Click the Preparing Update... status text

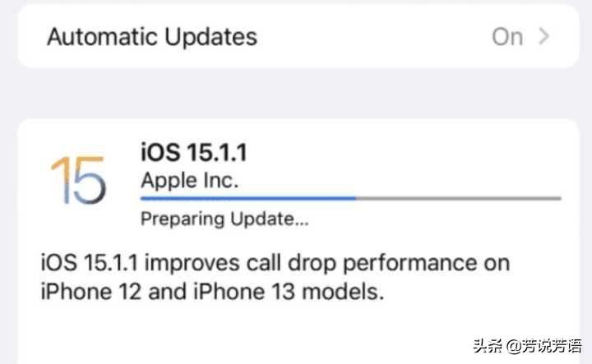[x=224, y=219]
